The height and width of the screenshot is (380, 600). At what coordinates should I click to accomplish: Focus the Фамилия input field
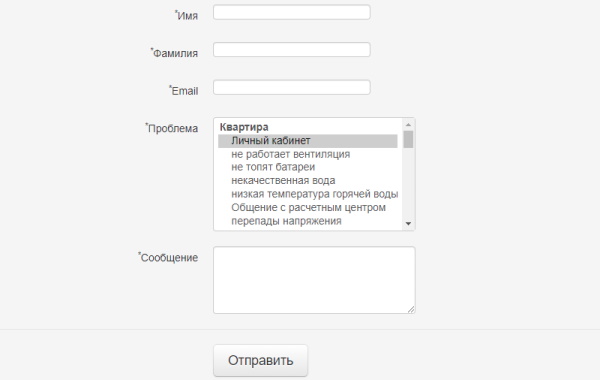pyautogui.click(x=292, y=50)
